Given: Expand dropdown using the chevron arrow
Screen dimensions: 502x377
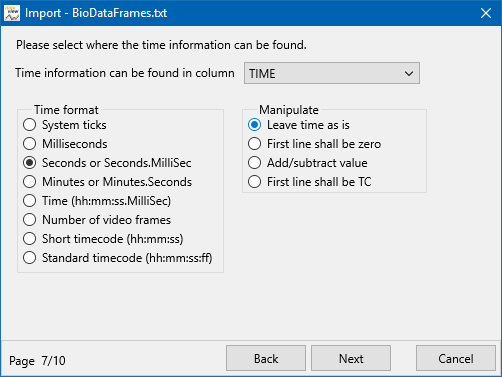Looking at the screenshot, I should tap(409, 73).
